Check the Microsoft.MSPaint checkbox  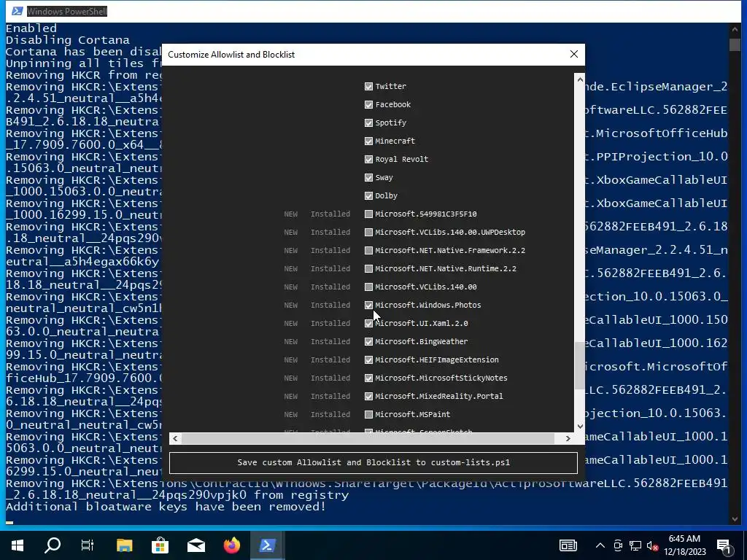(x=368, y=414)
